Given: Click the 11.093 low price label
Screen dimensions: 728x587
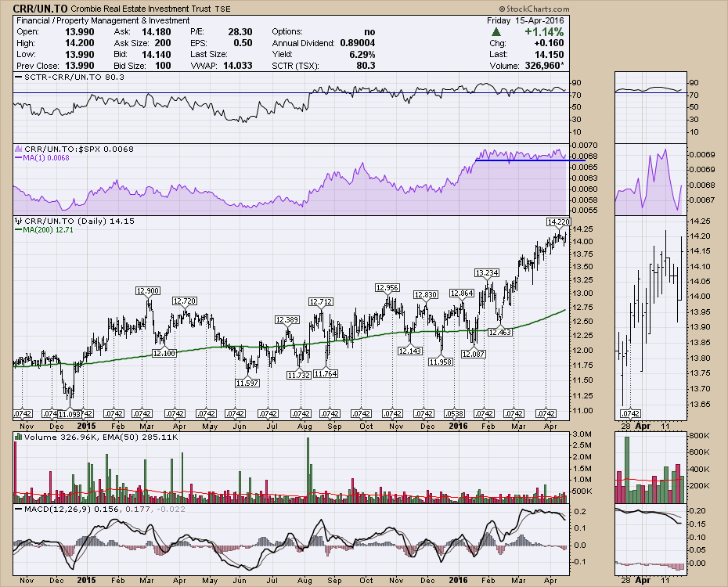Looking at the screenshot, I should (x=69, y=414).
